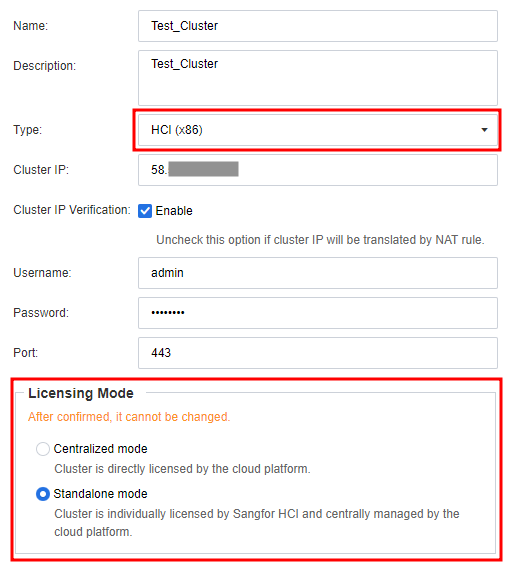Select the Standalone mode radio button
The height and width of the screenshot is (571, 519).
tap(43, 494)
